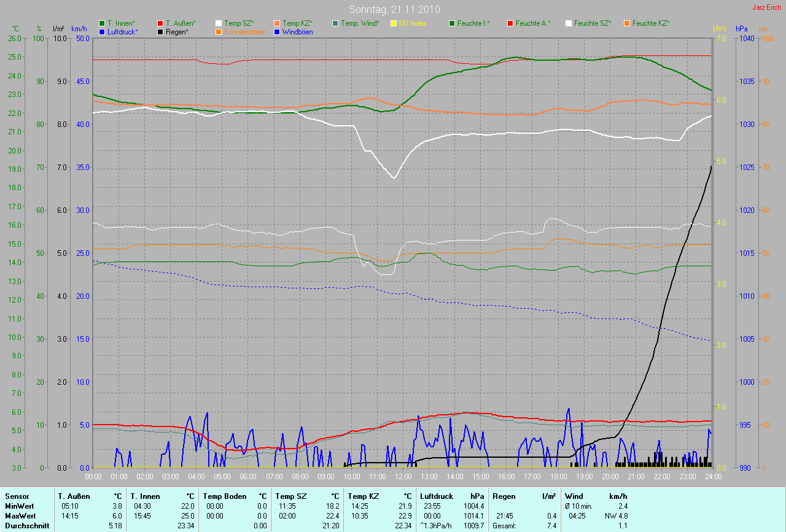Viewport: 786px width, 532px height.
Task: Click the 12:00 time axis marker
Action: tap(403, 476)
